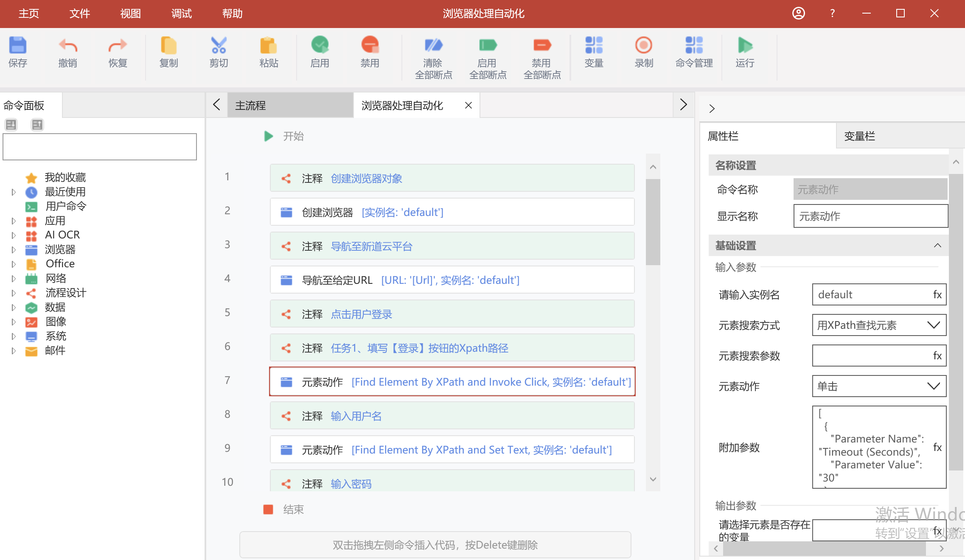Viewport: 965px width, 560px height.
Task: Open the 调试 menu
Action: tap(181, 14)
